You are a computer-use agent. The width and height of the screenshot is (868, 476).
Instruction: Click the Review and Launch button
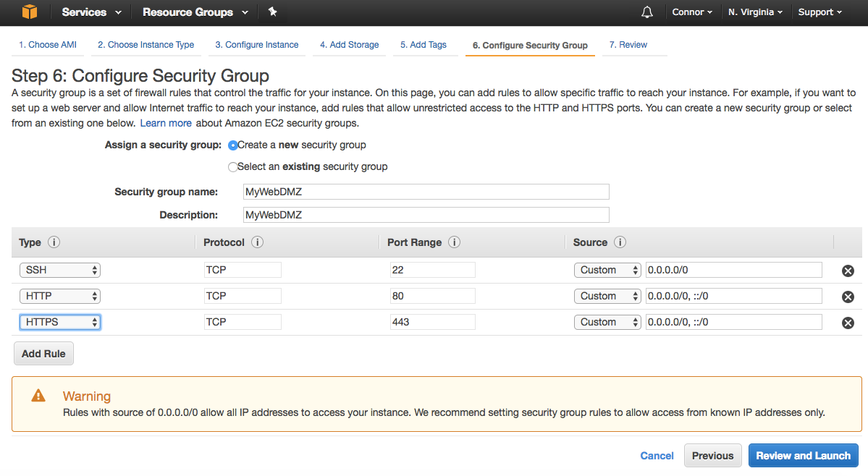pyautogui.click(x=803, y=456)
